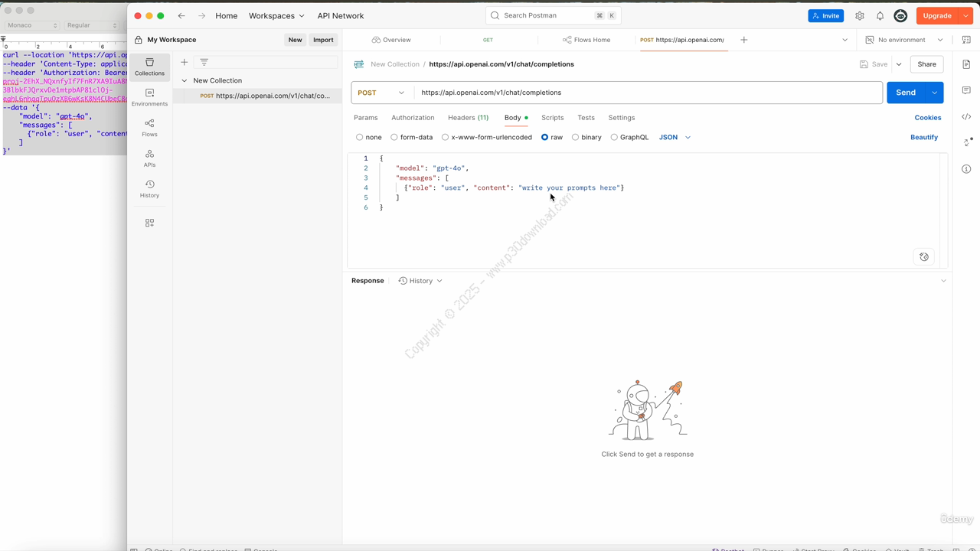Switch to the Params tab
Image resolution: width=980 pixels, height=551 pixels.
point(366,118)
